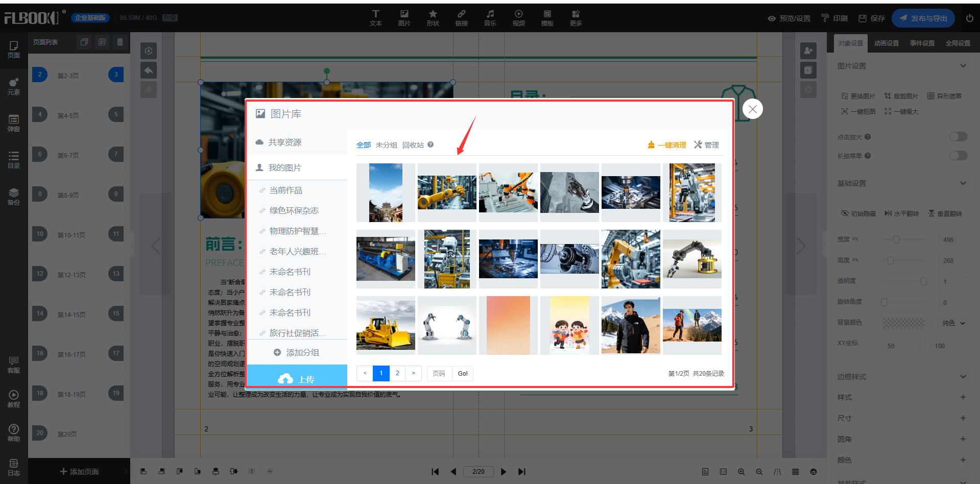Toggle the 长按菜单 switch

[x=958, y=156]
